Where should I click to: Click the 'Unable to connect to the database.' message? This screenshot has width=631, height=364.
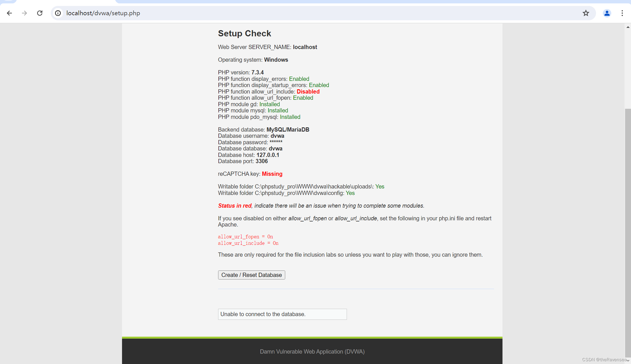pos(282,314)
